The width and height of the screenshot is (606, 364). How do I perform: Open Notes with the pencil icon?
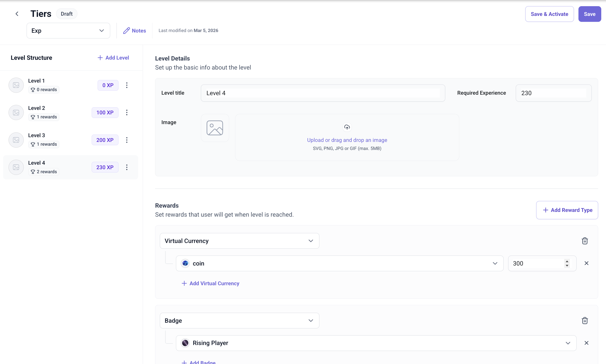[x=134, y=31]
